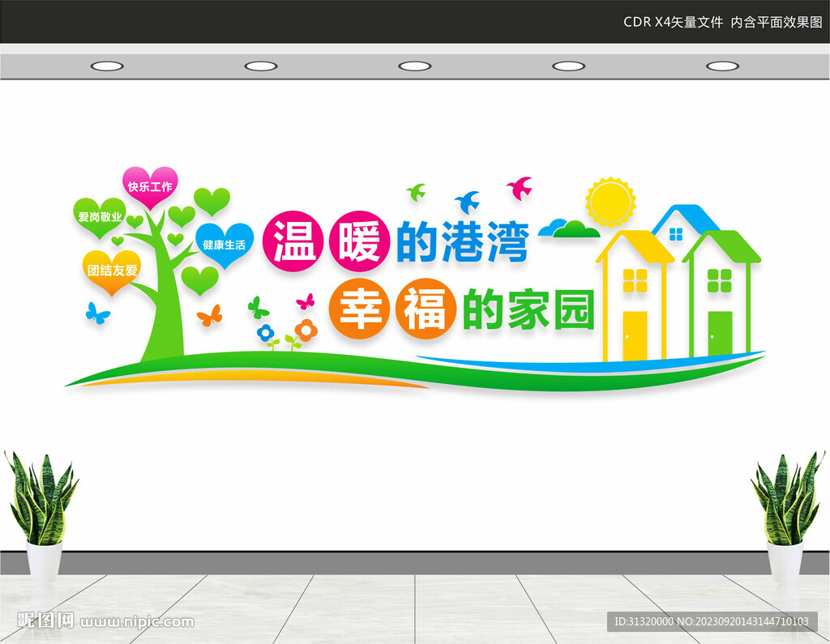
Task: Select the small pink butterfly
Action: point(306,301)
